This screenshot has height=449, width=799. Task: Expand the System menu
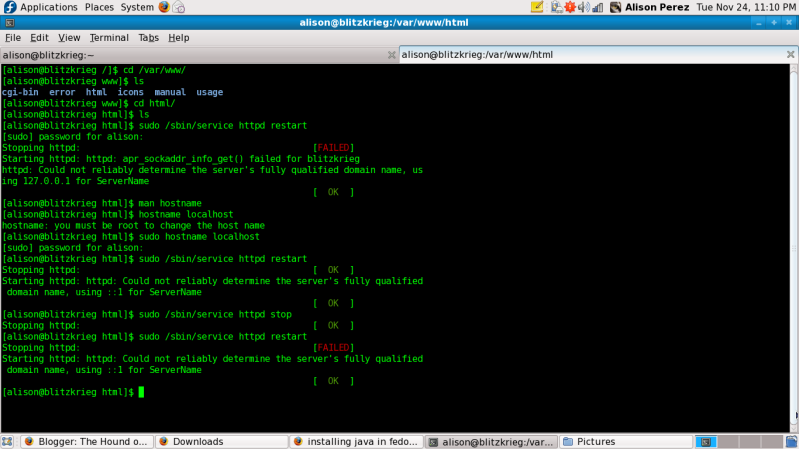tap(137, 7)
